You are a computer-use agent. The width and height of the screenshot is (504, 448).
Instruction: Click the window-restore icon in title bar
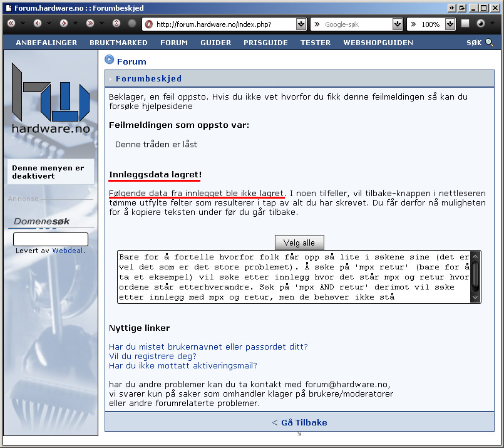462,8
